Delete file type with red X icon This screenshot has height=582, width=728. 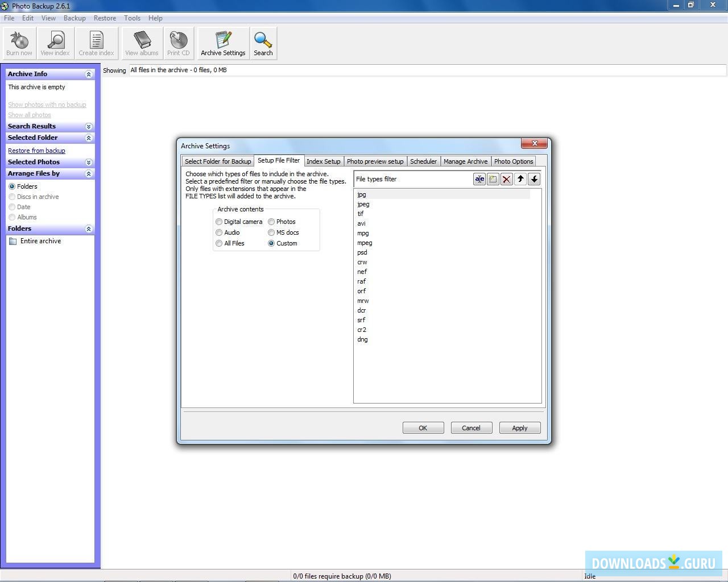[506, 179]
